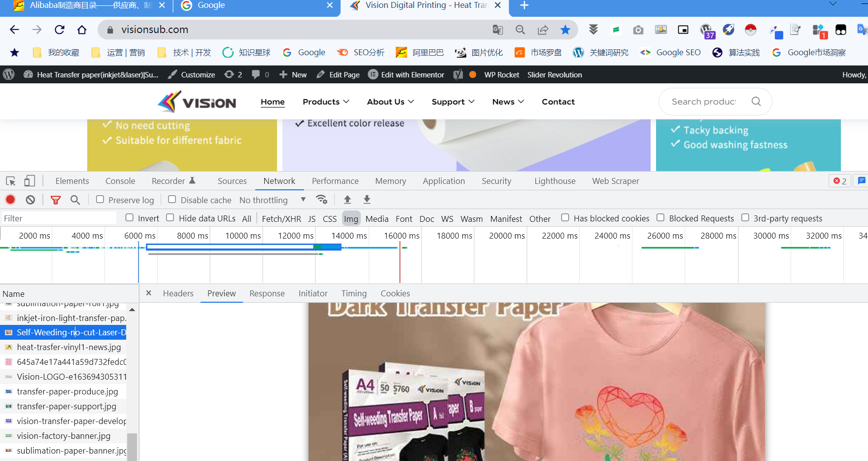
Task: Open the Application tab
Action: [x=444, y=181]
